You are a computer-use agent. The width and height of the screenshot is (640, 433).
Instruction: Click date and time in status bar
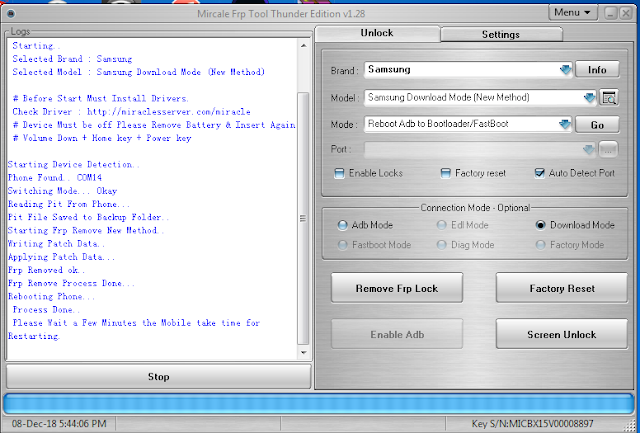coord(59,424)
